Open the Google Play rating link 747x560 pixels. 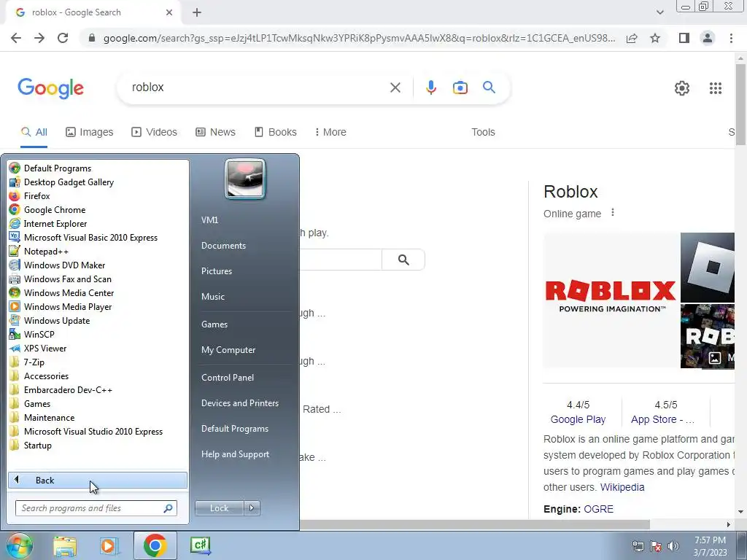point(578,419)
